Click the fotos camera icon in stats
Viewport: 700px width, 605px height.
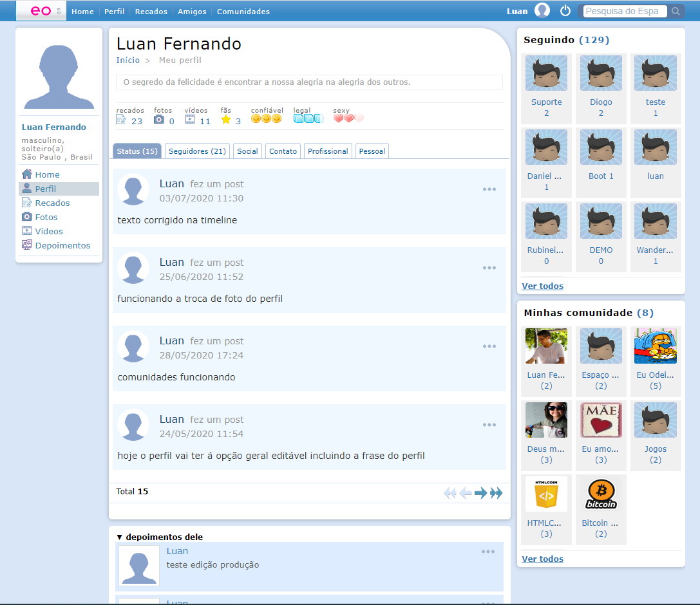click(x=159, y=119)
